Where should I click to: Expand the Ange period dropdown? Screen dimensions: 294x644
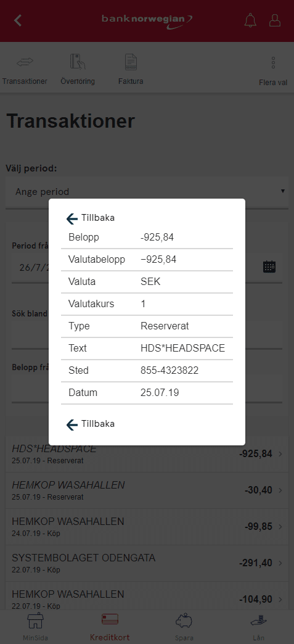pyautogui.click(x=147, y=191)
